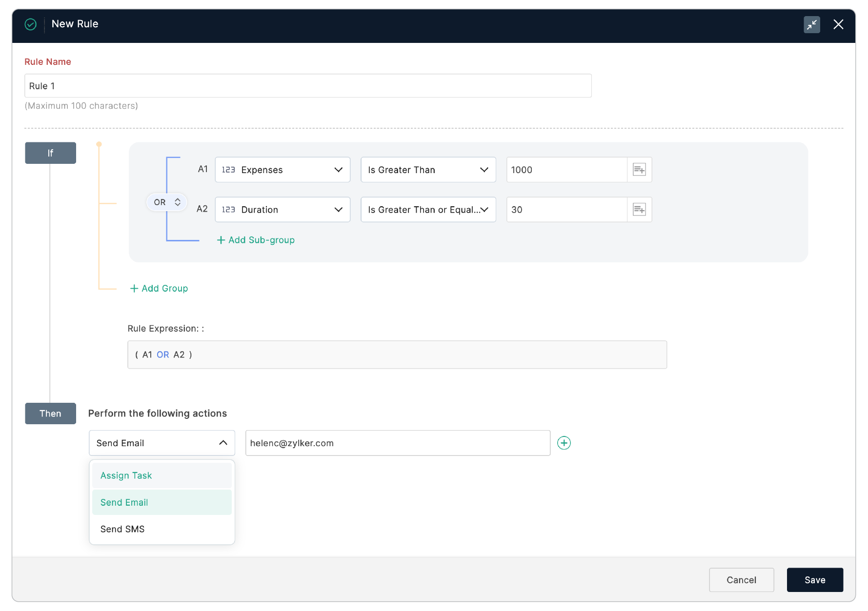Click the 123 number-type icon beside Duration

(228, 210)
